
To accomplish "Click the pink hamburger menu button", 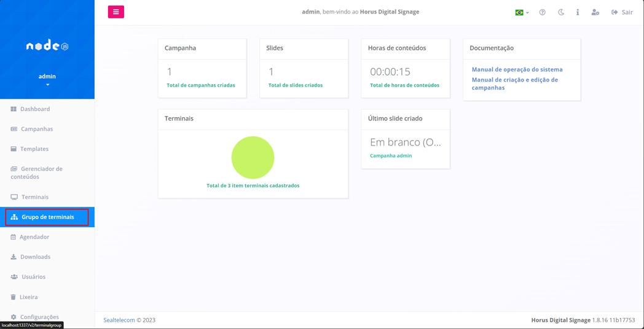I will pos(116,12).
